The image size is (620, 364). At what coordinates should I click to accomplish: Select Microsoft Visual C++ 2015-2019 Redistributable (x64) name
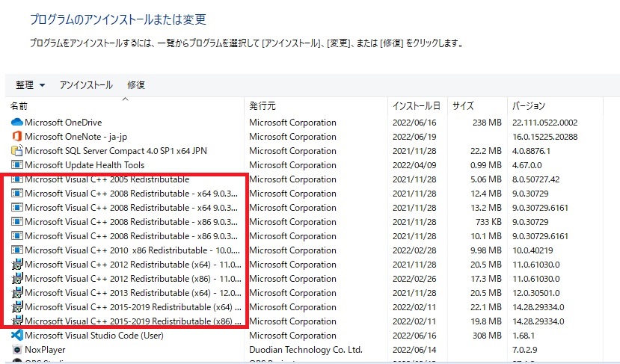click(x=133, y=307)
